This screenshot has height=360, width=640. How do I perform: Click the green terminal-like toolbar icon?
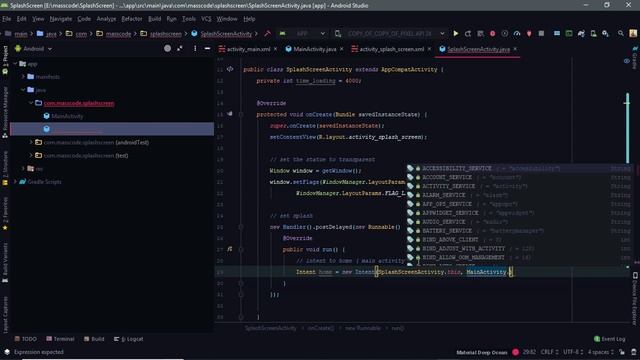point(569,33)
